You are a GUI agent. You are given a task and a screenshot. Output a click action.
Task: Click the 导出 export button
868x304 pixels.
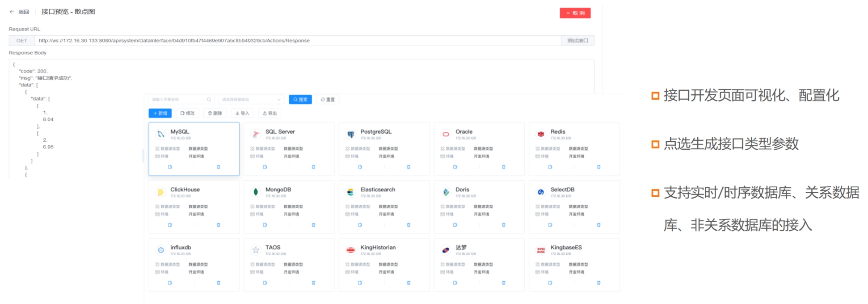tap(270, 114)
